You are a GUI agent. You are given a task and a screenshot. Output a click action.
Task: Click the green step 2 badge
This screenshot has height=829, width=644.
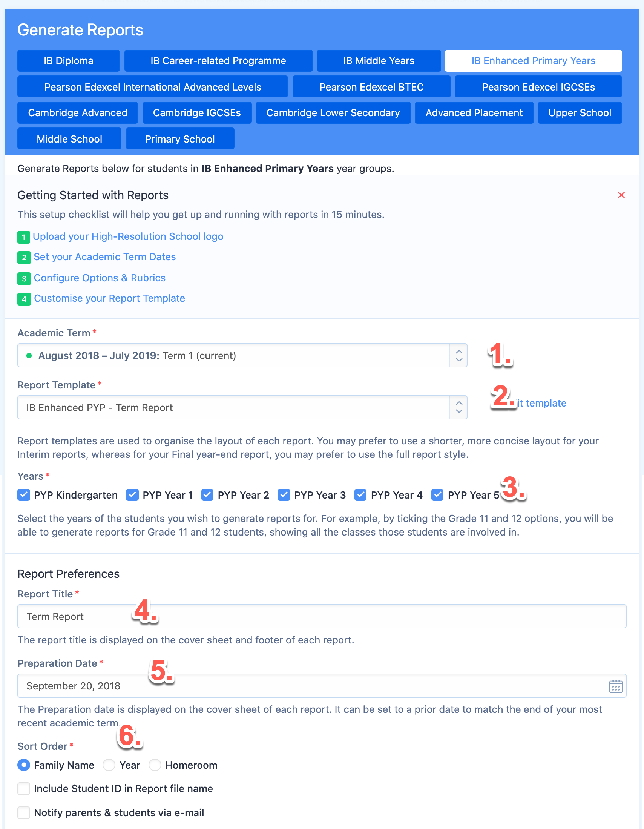coord(24,258)
